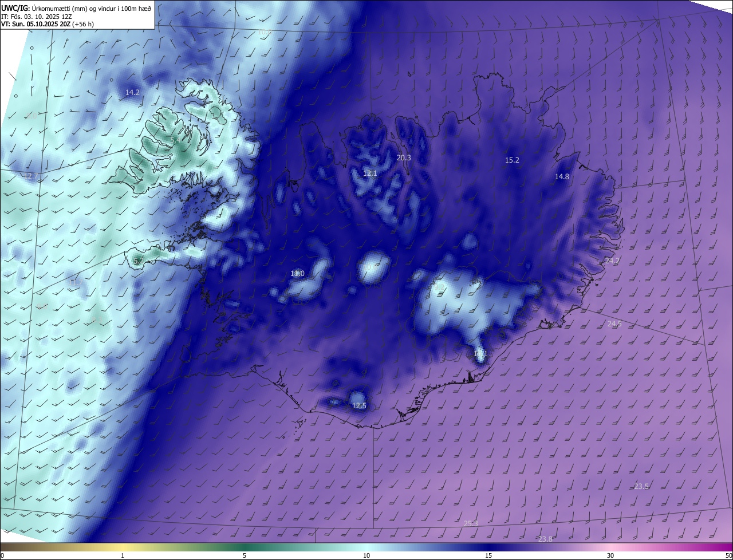Click the '30' tick on the color scale
This screenshot has width=733, height=560.
[610, 556]
